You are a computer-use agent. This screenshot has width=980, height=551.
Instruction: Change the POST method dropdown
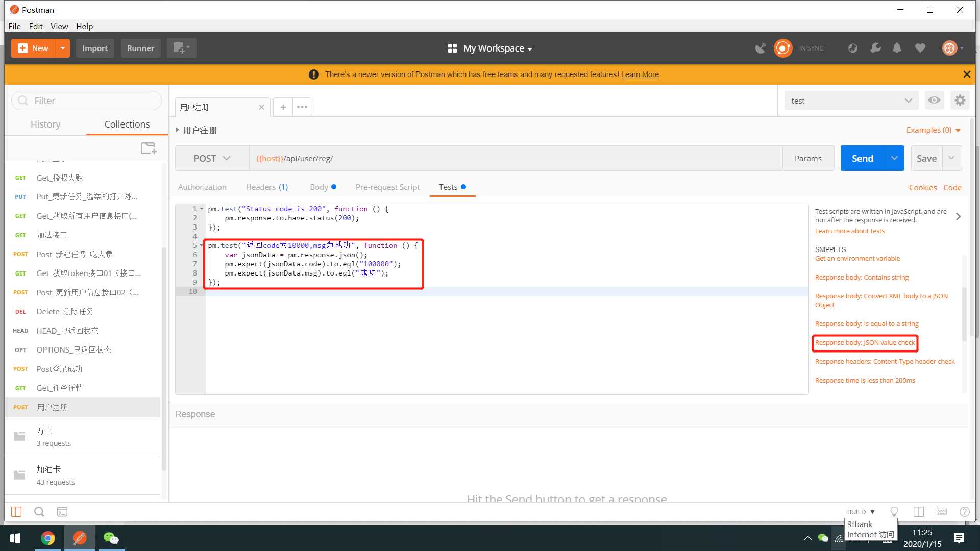coord(212,158)
